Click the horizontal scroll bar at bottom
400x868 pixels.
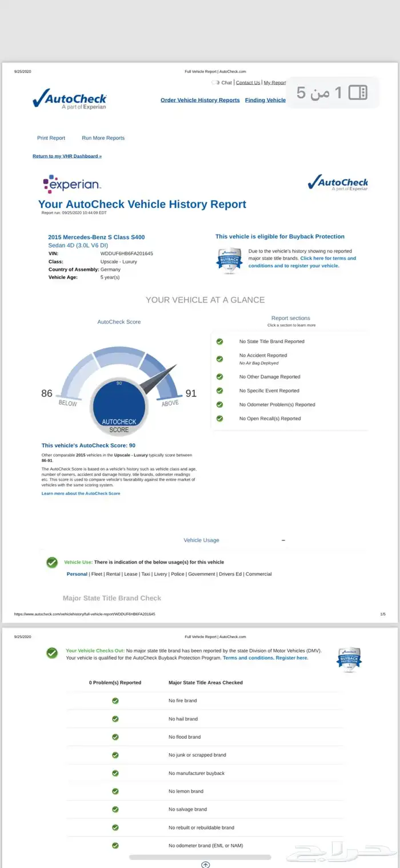coord(200,857)
